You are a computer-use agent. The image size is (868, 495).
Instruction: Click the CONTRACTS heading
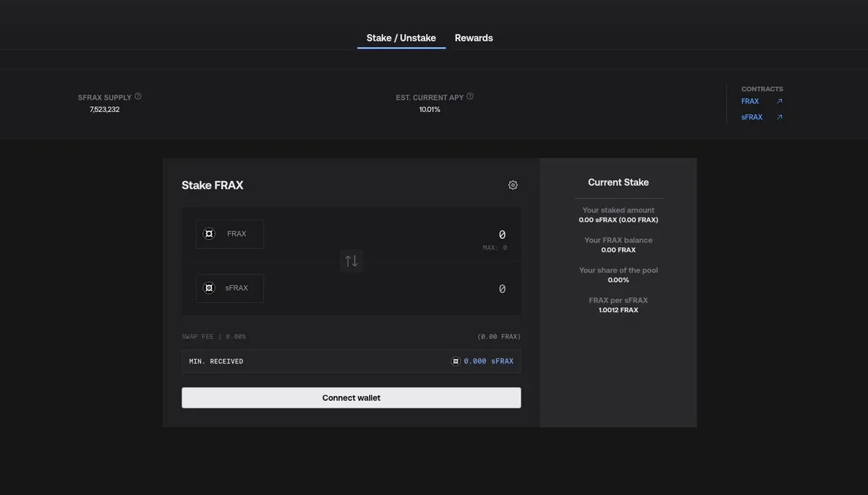pyautogui.click(x=762, y=89)
